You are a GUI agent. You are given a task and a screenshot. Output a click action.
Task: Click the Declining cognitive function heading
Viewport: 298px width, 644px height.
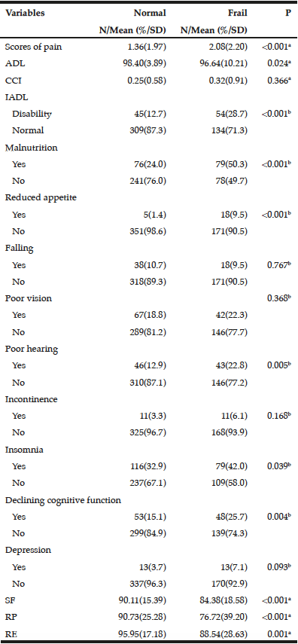(x=62, y=500)
